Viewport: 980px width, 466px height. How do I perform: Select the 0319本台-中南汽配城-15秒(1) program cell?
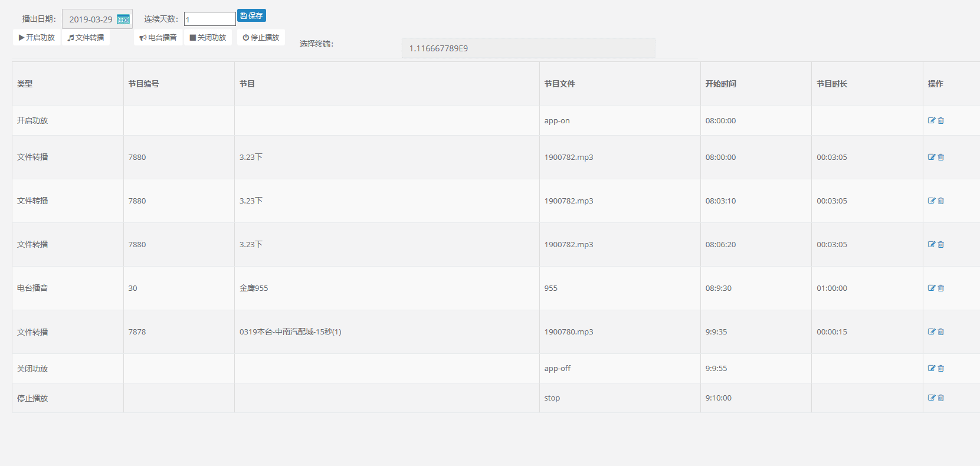387,332
